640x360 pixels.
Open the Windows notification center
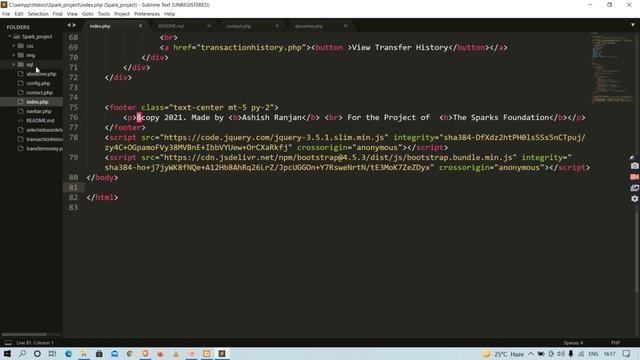pos(627,354)
